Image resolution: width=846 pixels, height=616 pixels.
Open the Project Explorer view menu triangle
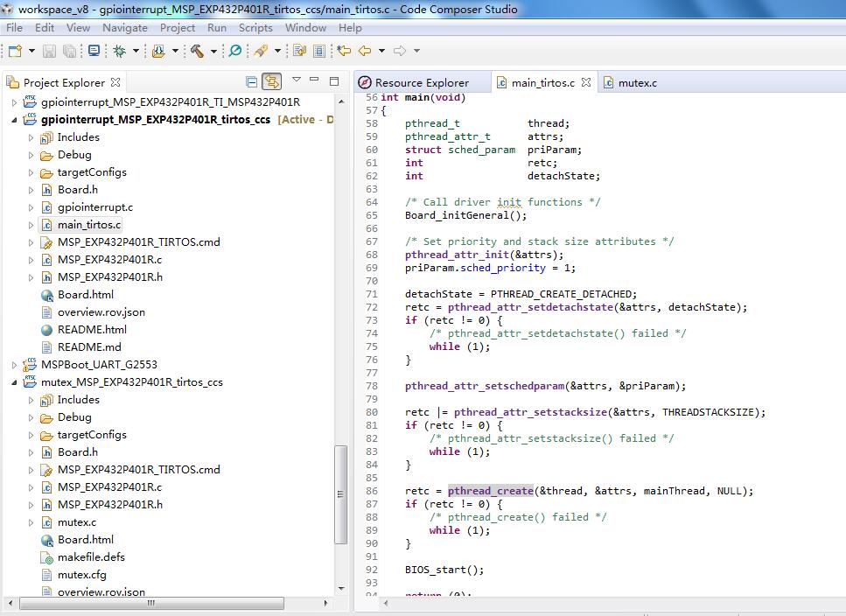297,80
